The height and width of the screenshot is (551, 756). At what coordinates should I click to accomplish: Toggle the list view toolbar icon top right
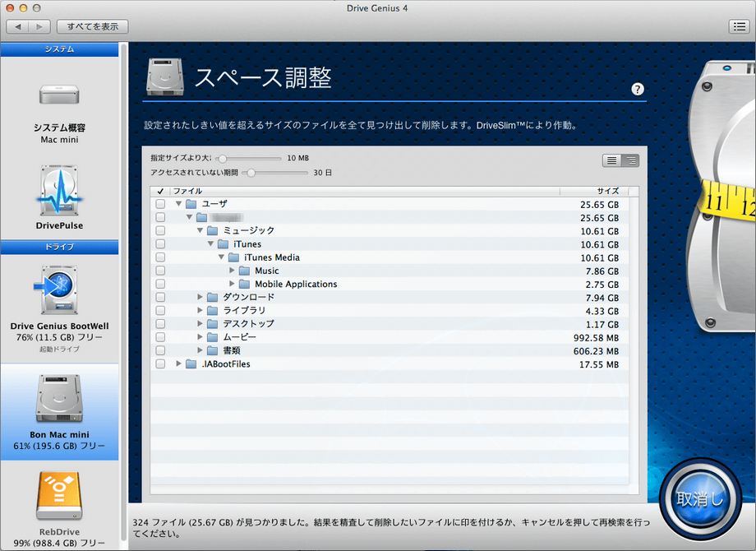coord(740,26)
